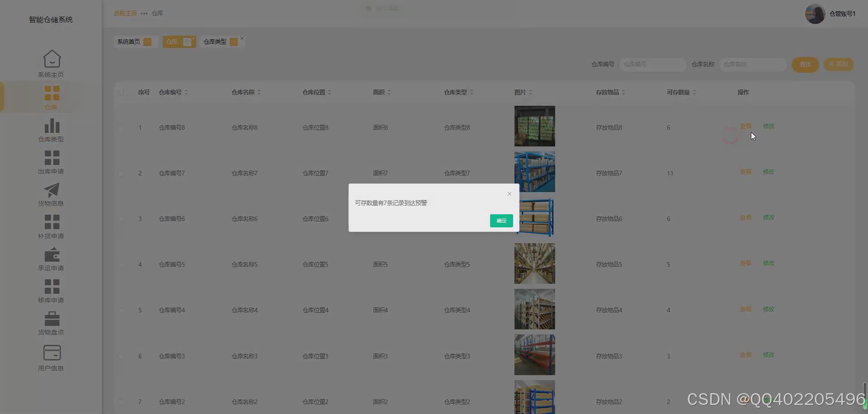Open image thumbnail for 仓库编号5

click(x=534, y=263)
